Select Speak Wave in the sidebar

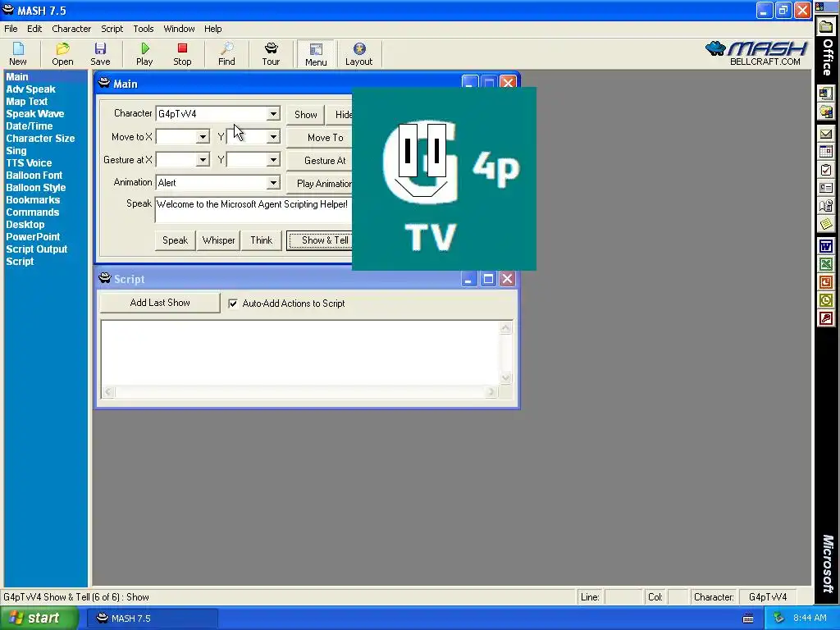(34, 114)
